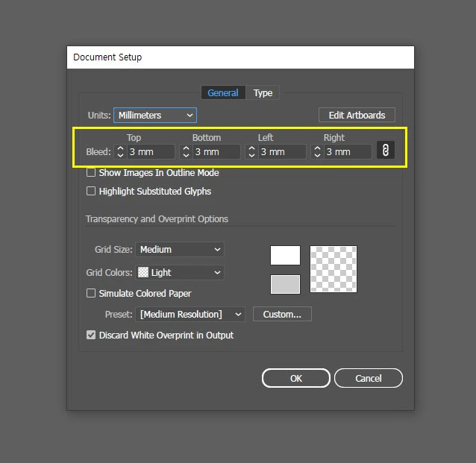Increase the Top bleed stepper up arrow

[x=121, y=148]
